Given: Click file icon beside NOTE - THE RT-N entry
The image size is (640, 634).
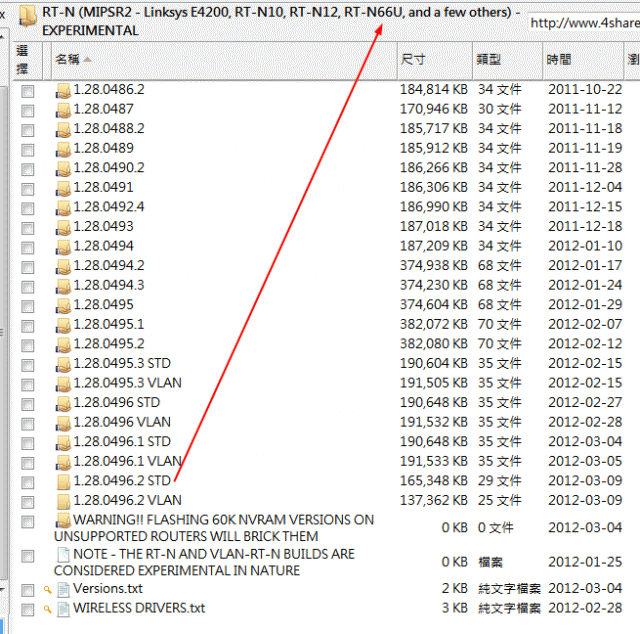Looking at the screenshot, I should point(63,555).
